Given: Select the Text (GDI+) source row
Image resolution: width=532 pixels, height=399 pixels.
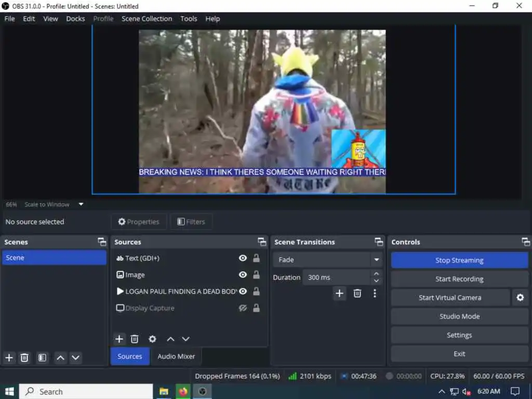Looking at the screenshot, I should point(189,258).
